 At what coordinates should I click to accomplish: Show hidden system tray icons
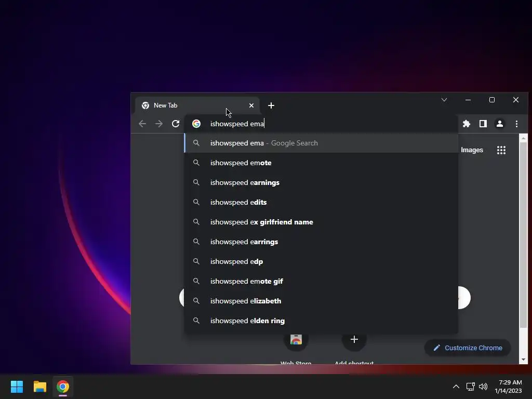pyautogui.click(x=456, y=387)
